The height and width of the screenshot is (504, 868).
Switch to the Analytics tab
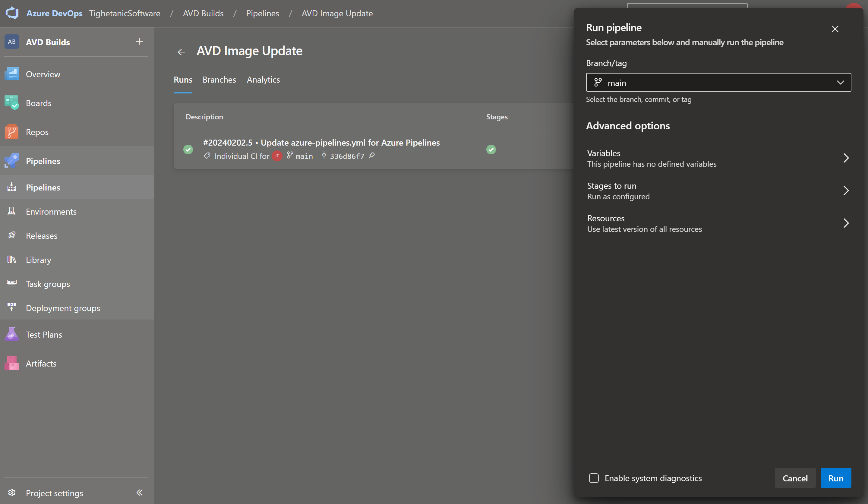263,80
